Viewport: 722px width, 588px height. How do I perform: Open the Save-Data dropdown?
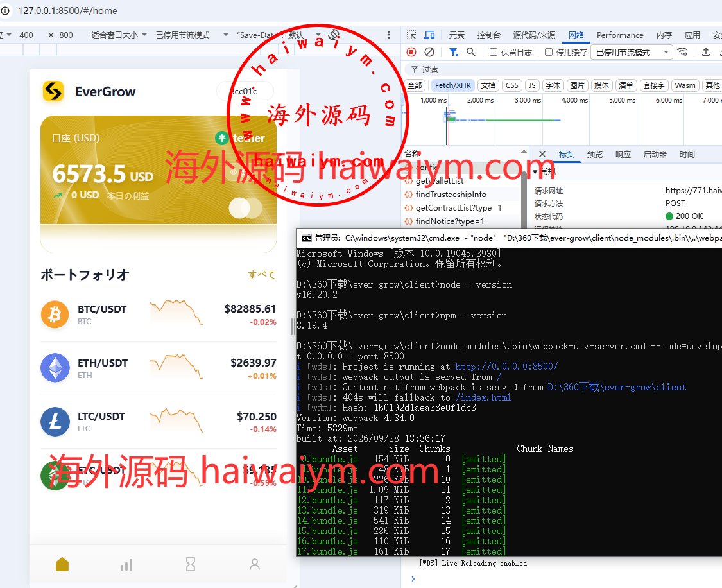click(279, 35)
